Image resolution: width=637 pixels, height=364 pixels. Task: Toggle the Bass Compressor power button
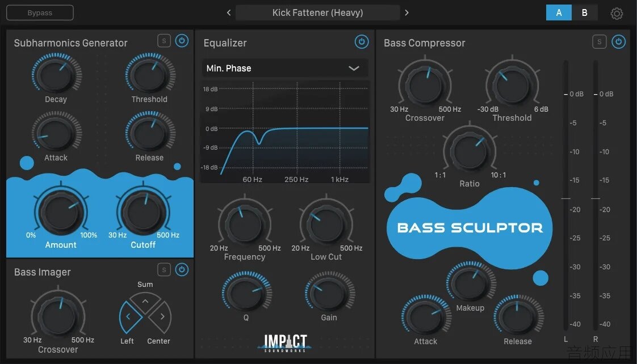[618, 41]
